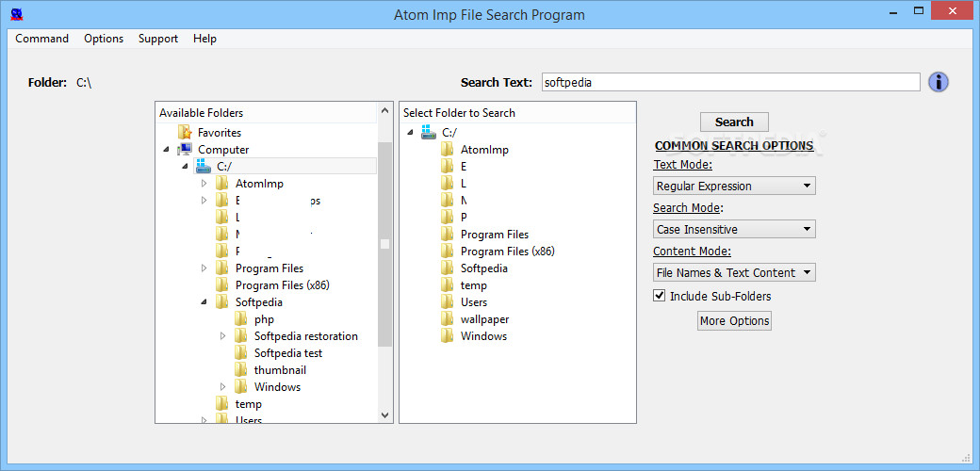Click Program Files folder icon in Available Folders
Image resolution: width=980 pixels, height=471 pixels.
pos(221,268)
